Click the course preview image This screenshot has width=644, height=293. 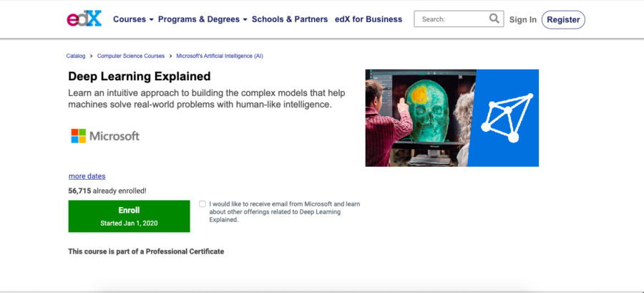[452, 118]
